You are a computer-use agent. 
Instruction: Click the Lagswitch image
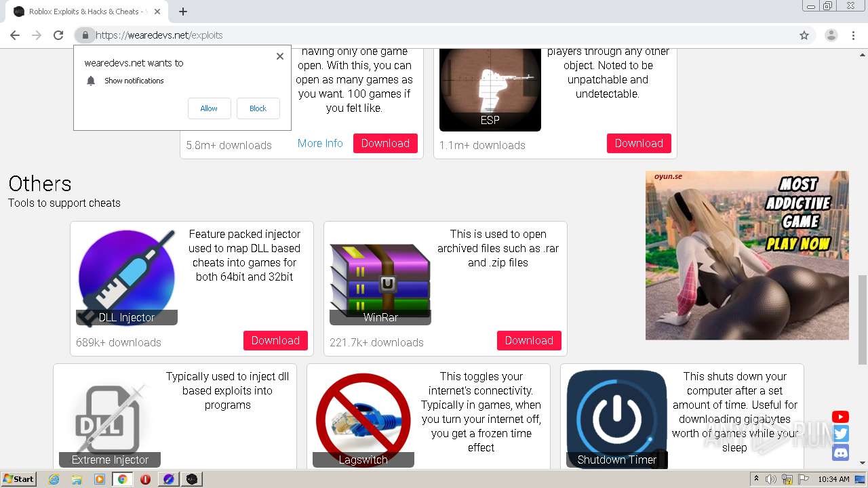pyautogui.click(x=363, y=419)
